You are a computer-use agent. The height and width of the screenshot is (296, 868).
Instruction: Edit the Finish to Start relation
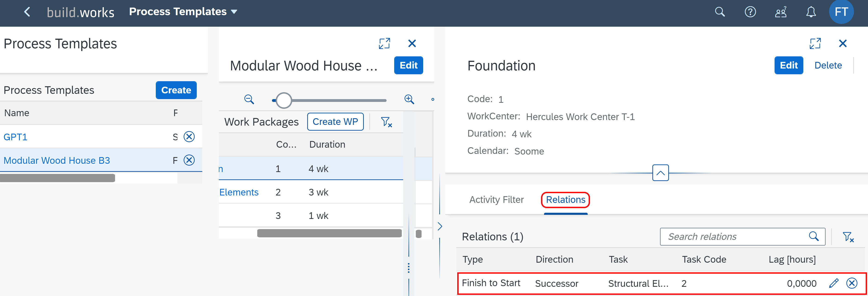click(834, 283)
